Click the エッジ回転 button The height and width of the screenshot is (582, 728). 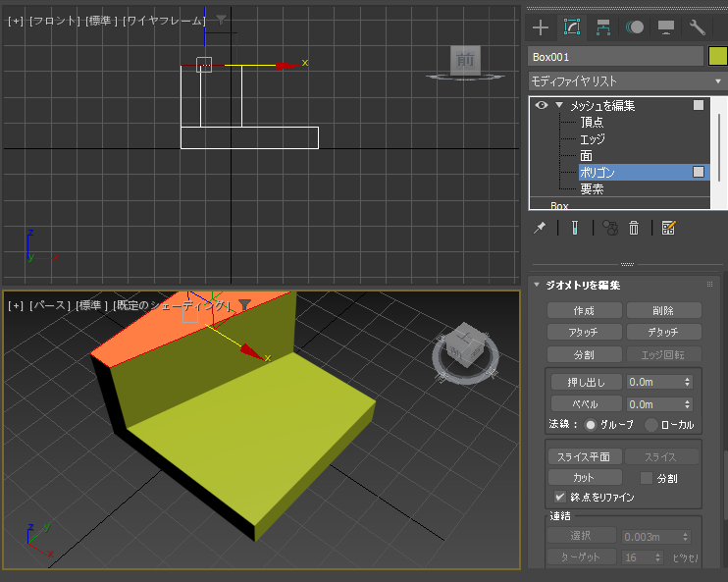click(663, 354)
